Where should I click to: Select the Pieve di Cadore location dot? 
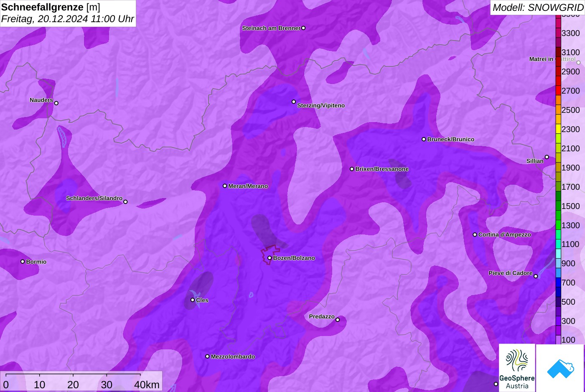(536, 276)
